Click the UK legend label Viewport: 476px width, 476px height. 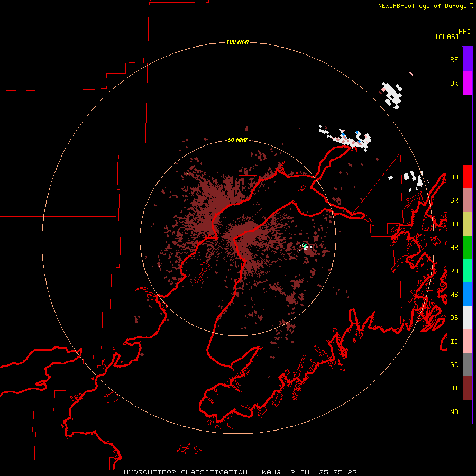click(454, 83)
